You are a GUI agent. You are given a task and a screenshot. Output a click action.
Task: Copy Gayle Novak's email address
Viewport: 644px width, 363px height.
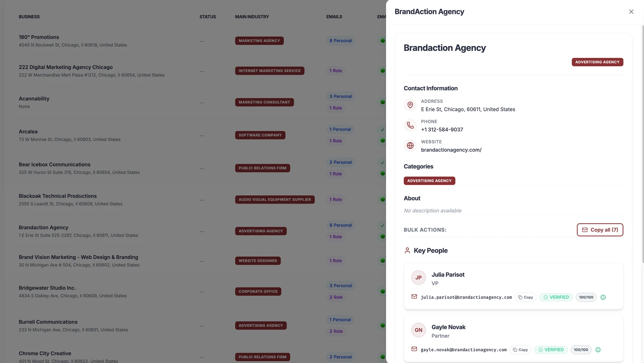tap(520, 350)
